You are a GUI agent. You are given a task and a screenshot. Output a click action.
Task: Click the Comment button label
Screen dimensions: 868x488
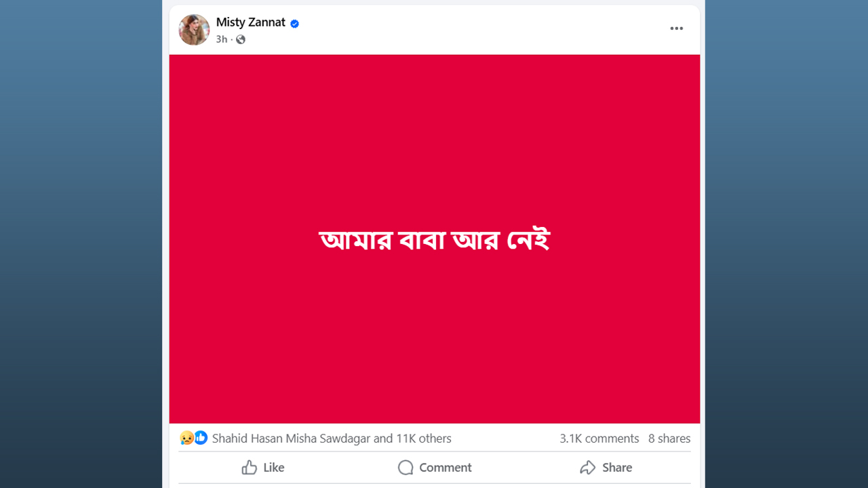(445, 468)
